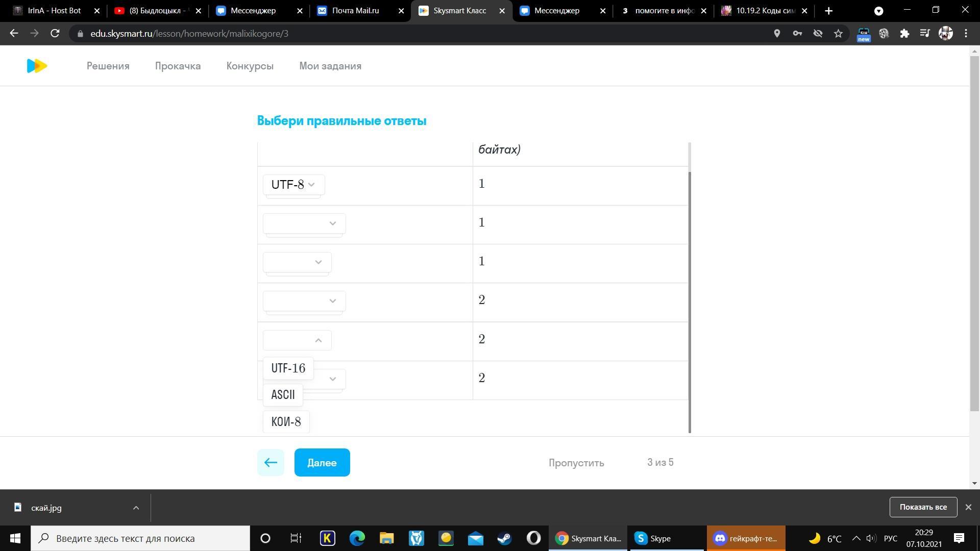Click the browser forward arrow
This screenshot has height=551, width=980.
[x=34, y=34]
